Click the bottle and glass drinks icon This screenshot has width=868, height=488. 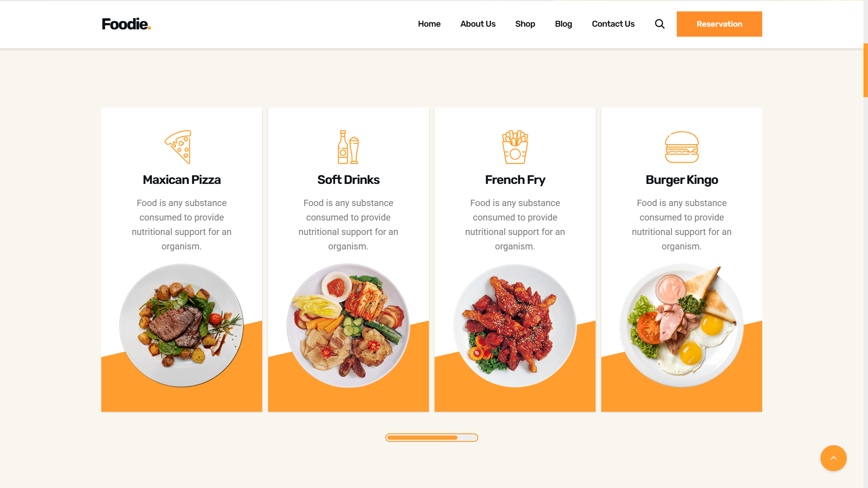pos(348,147)
